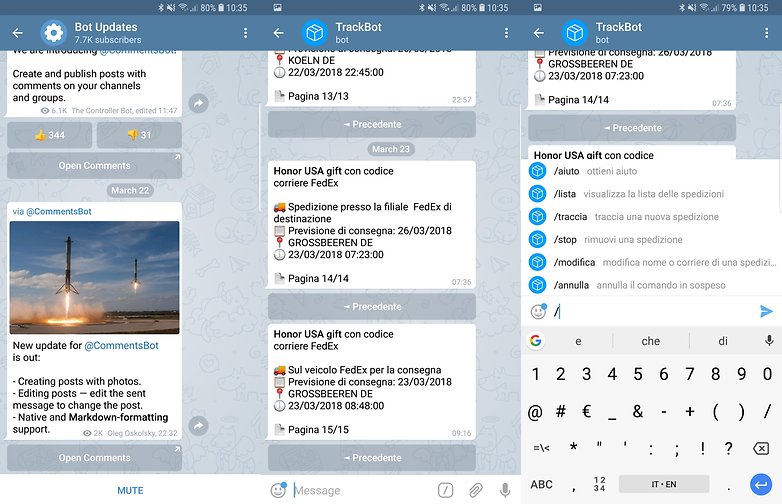Screen dimensions: 782x504
Task: Tap Precedente below Pagina 13/13
Action: 372,125
